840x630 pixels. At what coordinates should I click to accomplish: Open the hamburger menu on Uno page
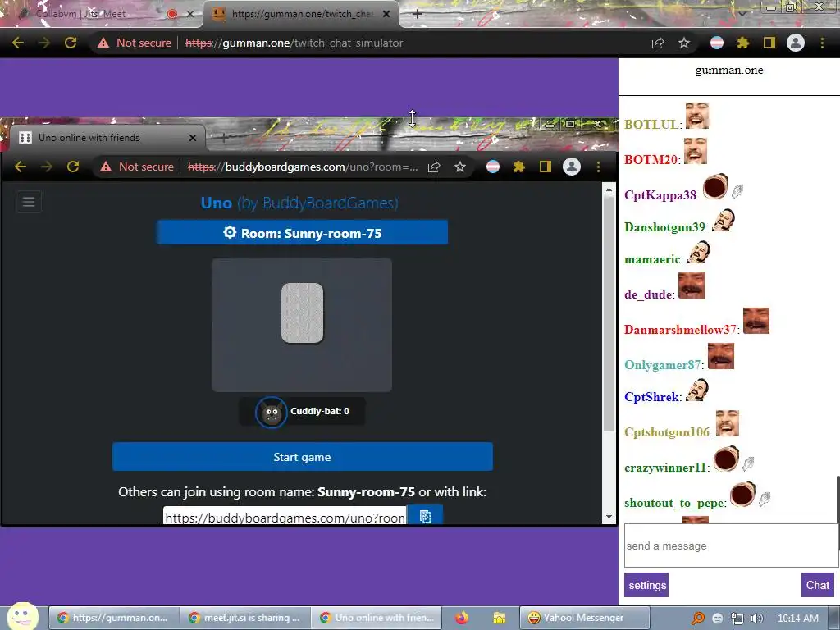tap(29, 202)
